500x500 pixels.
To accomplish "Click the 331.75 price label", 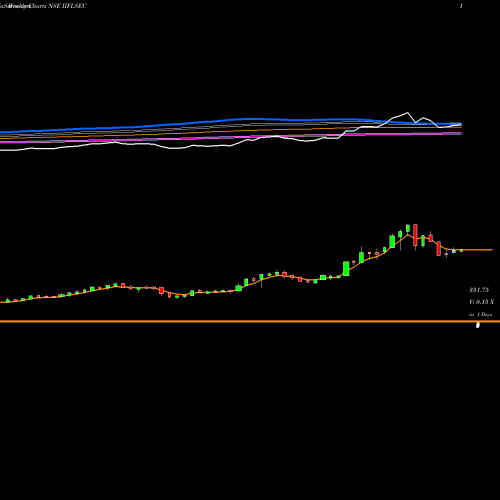I will [x=479, y=290].
